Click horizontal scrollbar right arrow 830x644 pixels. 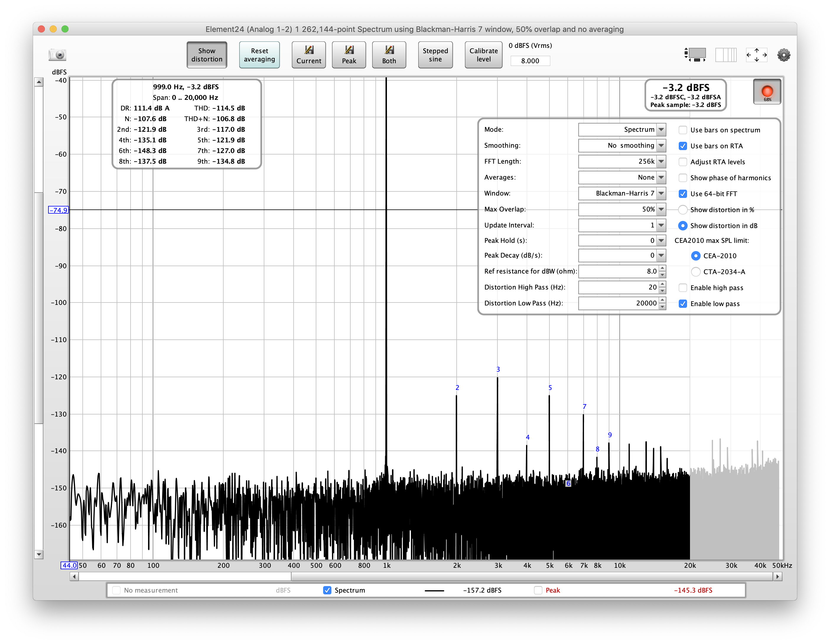click(x=777, y=577)
